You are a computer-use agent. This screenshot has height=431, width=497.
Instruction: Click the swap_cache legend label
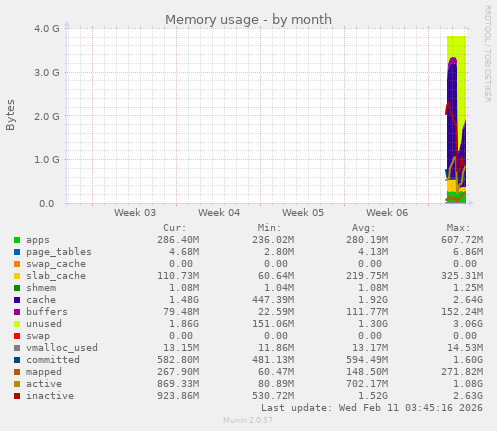(56, 264)
